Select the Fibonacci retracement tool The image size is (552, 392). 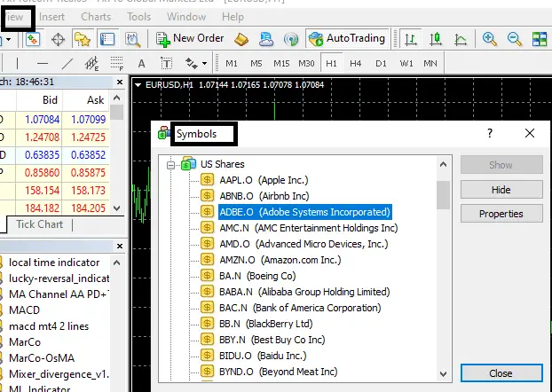(117, 64)
